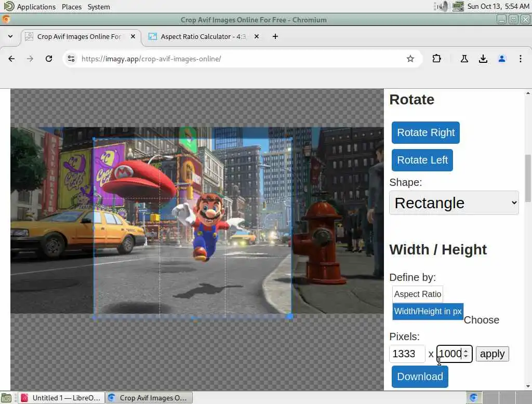The width and height of the screenshot is (532, 404).
Task: Click the show desktop icon in bottom panel
Action: tap(6, 398)
